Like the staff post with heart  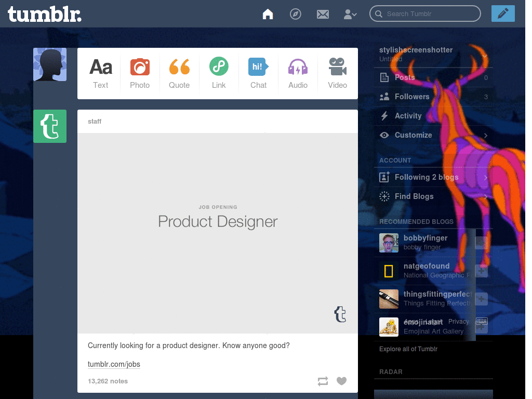point(341,381)
